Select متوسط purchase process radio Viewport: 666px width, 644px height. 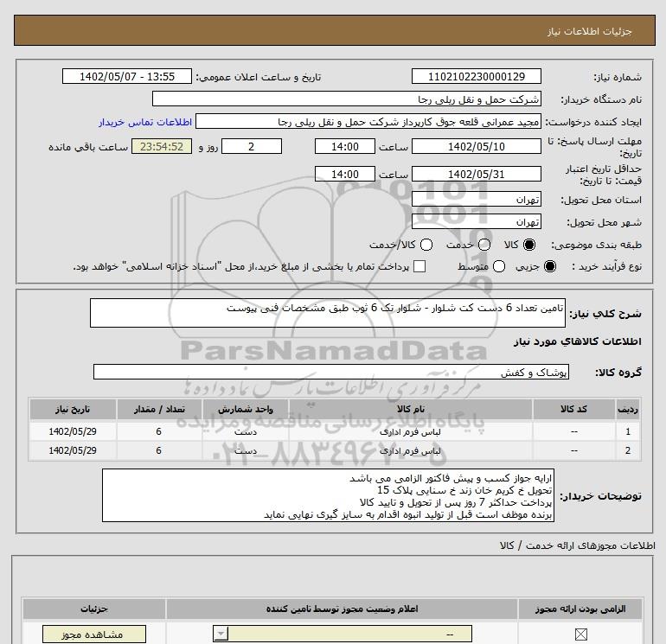pos(499,266)
